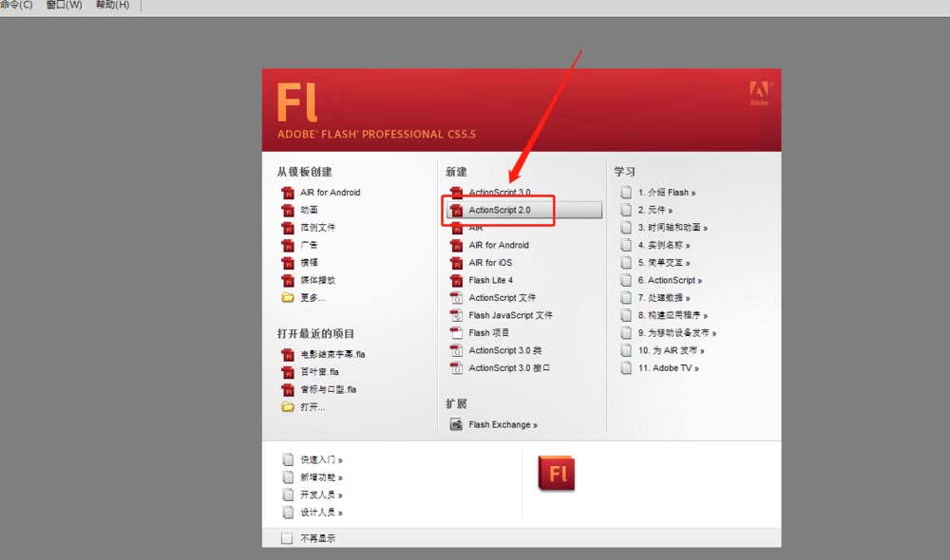Create a new AIR for iOS document
This screenshot has width=950, height=560.
coord(490,263)
